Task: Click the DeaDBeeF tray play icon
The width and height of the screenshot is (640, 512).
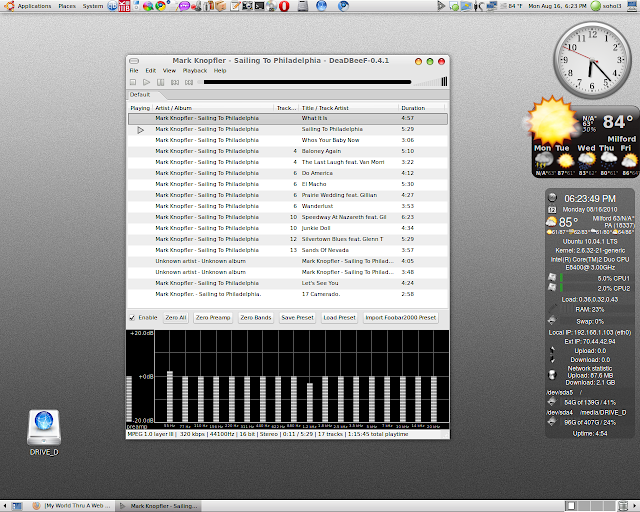Action: [x=441, y=6]
